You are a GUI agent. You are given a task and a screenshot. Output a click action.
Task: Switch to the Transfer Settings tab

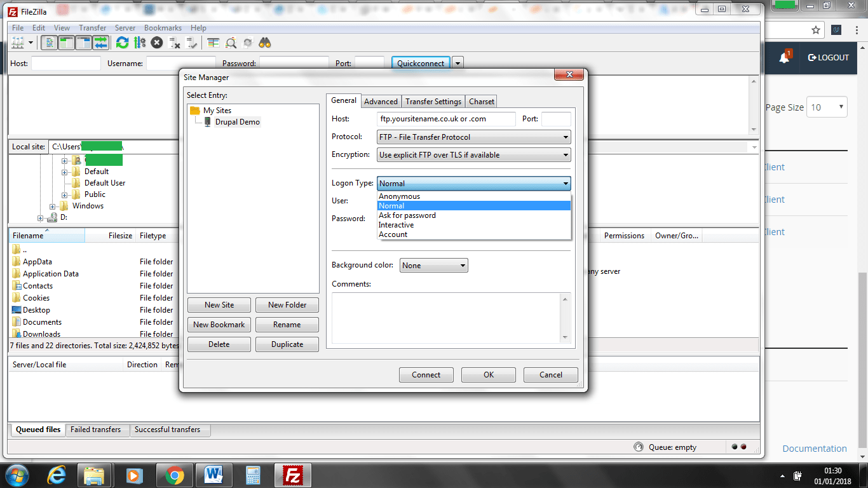coord(433,102)
